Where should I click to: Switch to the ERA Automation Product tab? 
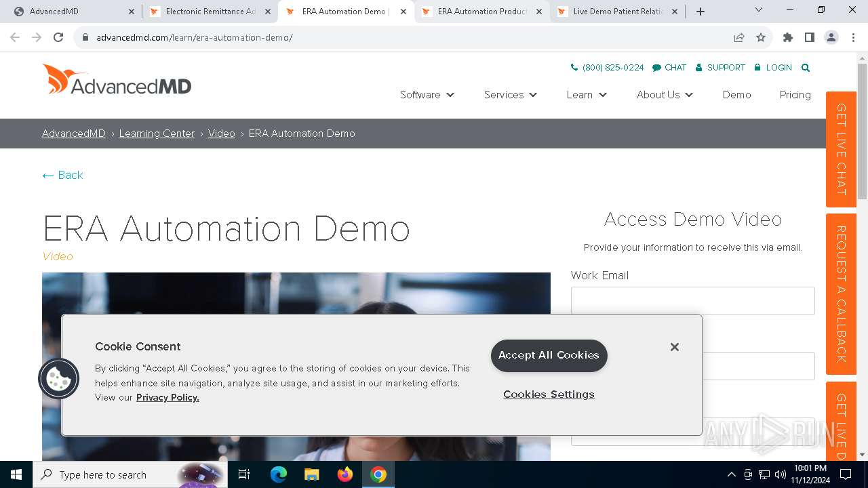(481, 12)
